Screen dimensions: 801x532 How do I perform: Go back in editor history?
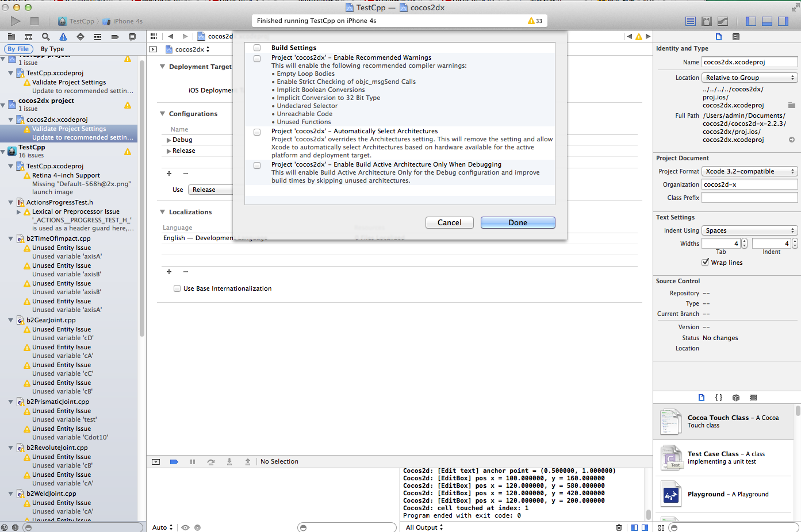(x=171, y=36)
